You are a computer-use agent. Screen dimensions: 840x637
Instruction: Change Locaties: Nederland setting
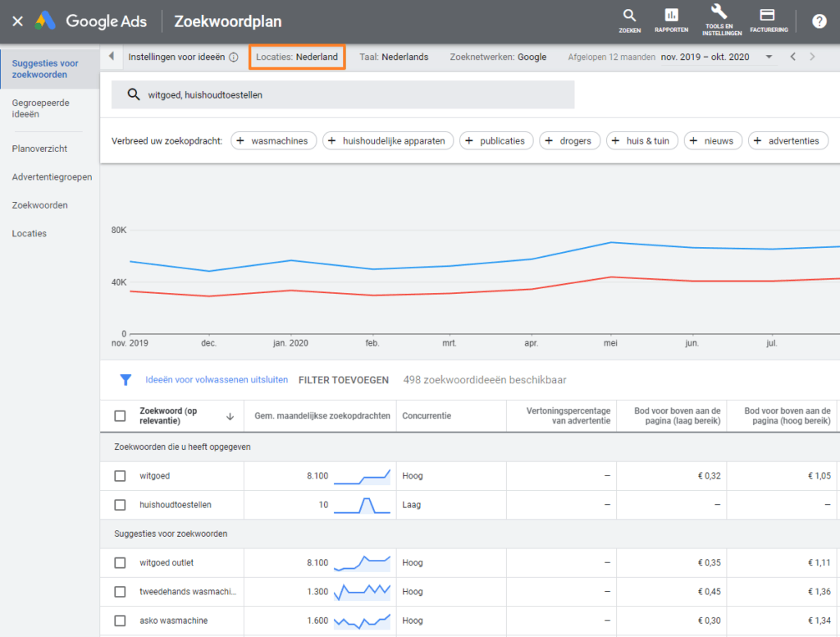[x=297, y=57]
